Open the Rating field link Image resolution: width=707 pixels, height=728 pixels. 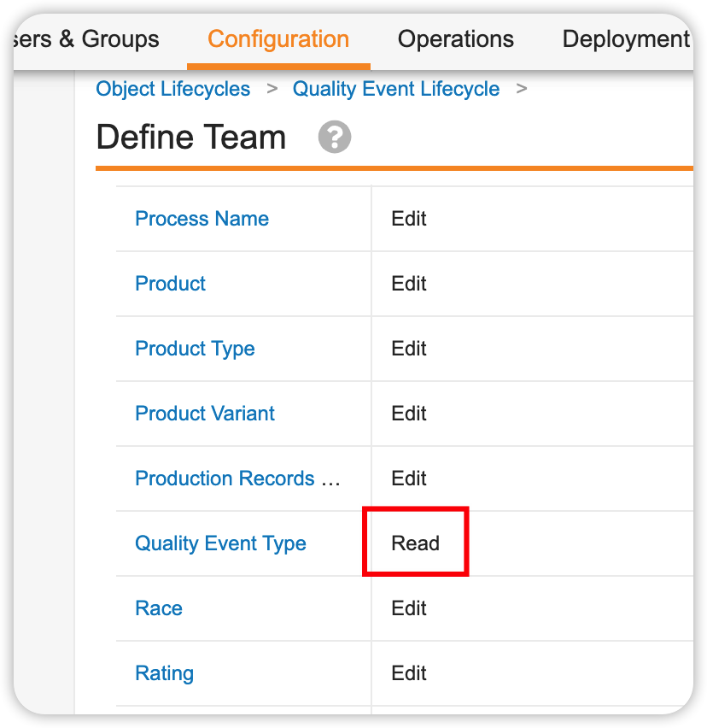click(164, 673)
